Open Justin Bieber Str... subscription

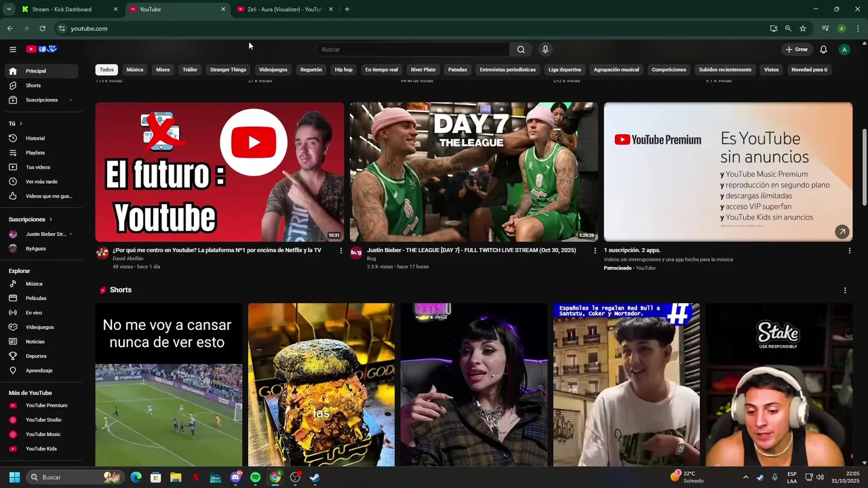[41, 234]
